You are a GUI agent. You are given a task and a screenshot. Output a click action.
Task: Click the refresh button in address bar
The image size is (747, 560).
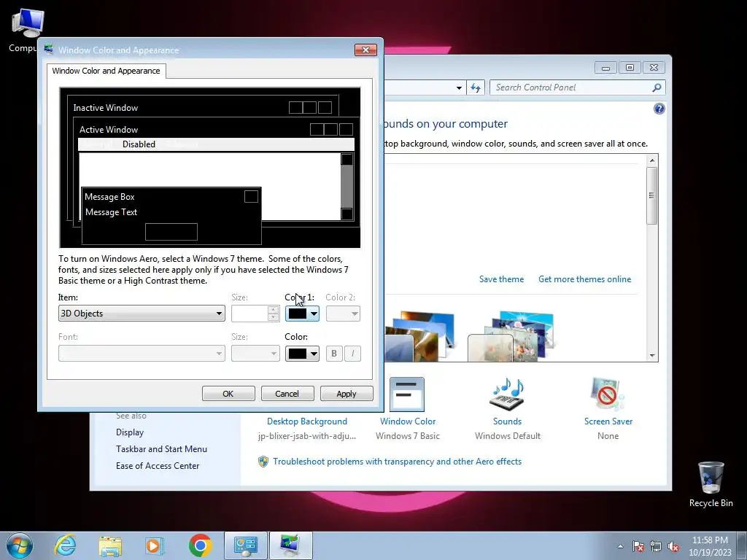click(x=476, y=87)
